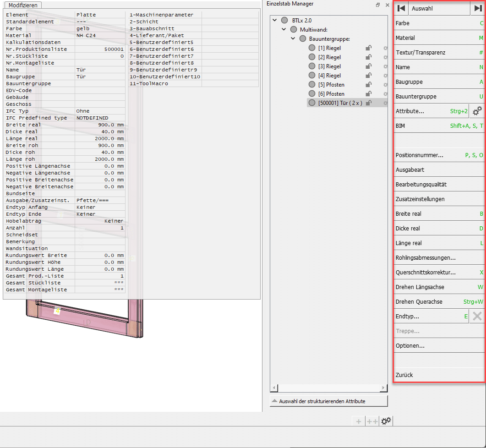Click lock icon for [2] Riegel

[x=368, y=57]
